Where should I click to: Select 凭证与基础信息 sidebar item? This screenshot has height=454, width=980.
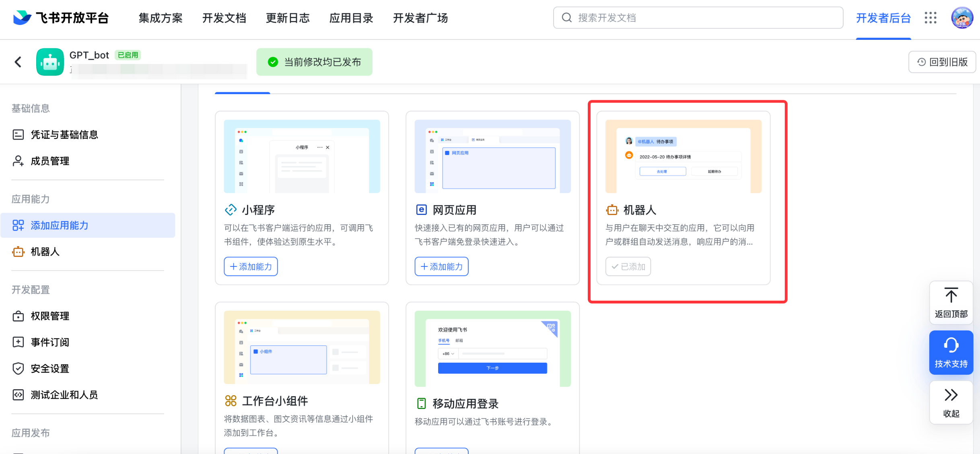coord(64,135)
